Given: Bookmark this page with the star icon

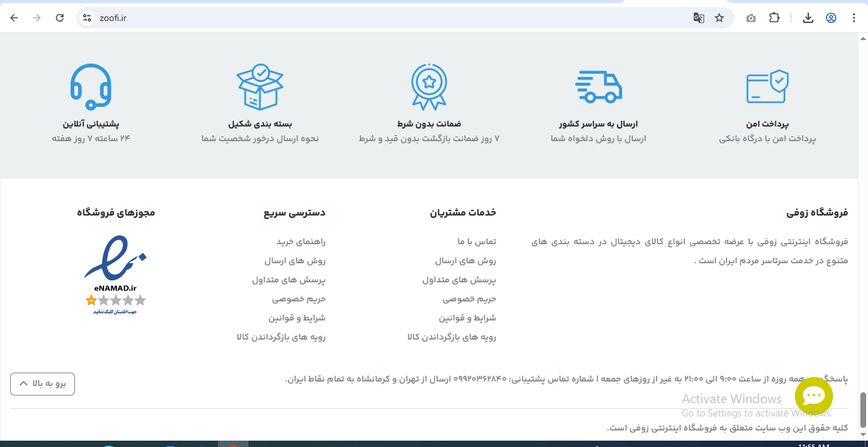Looking at the screenshot, I should click(719, 18).
